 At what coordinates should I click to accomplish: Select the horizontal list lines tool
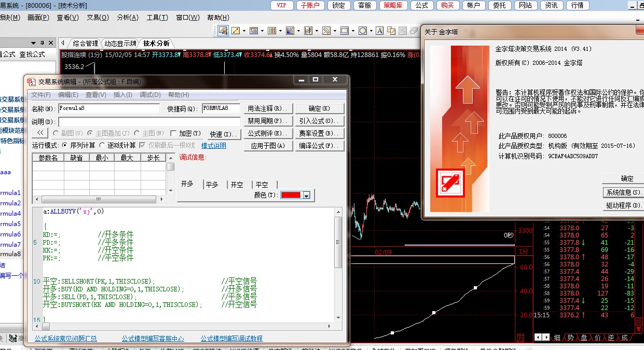[254, 31]
